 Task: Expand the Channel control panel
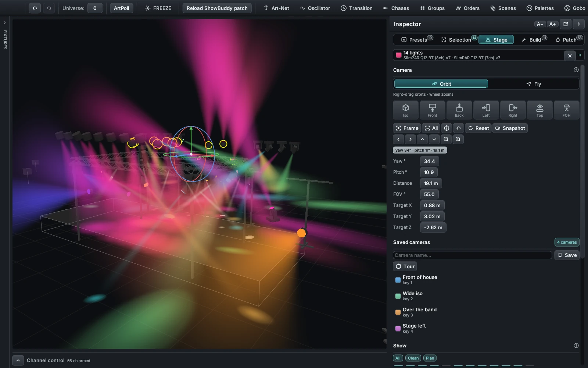tap(18, 360)
